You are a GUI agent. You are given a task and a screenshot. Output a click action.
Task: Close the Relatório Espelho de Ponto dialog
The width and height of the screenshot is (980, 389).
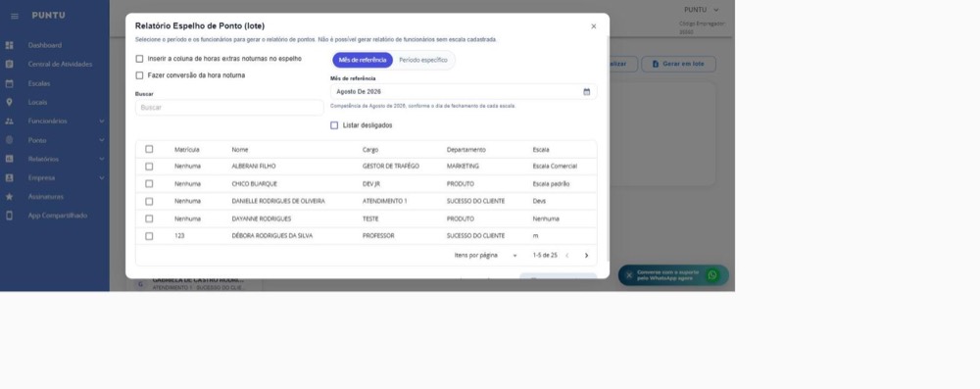[x=593, y=26]
